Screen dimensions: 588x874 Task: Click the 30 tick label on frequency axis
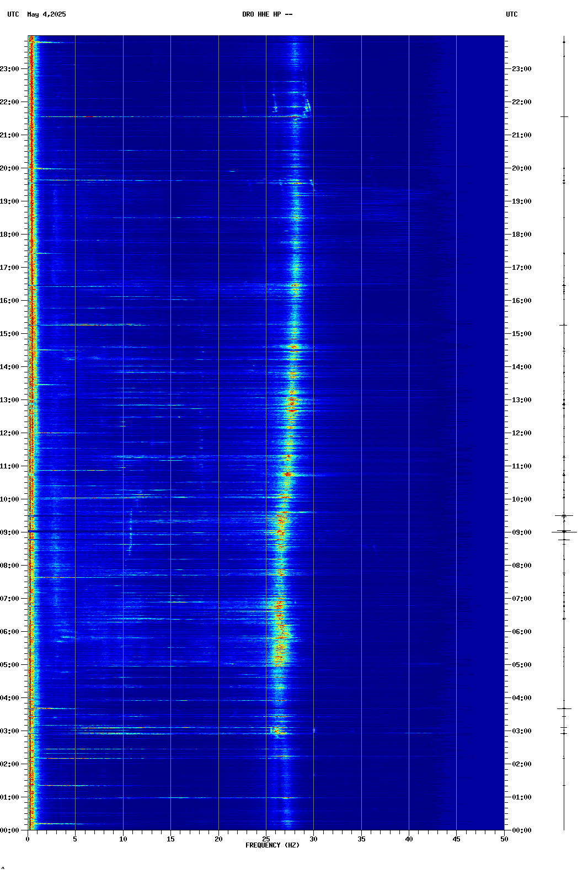point(313,839)
